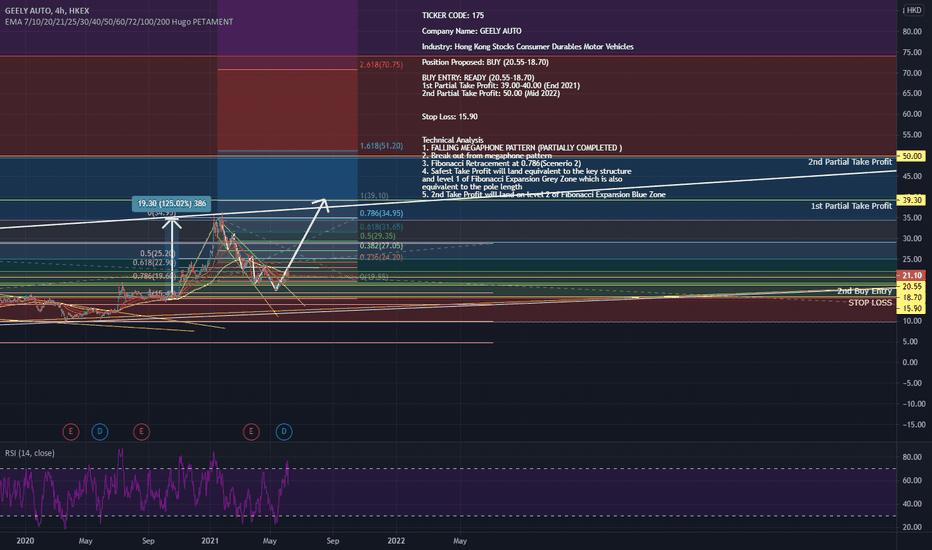Click the 18.70 price axis label
The width and height of the screenshot is (932, 550).
click(911, 297)
